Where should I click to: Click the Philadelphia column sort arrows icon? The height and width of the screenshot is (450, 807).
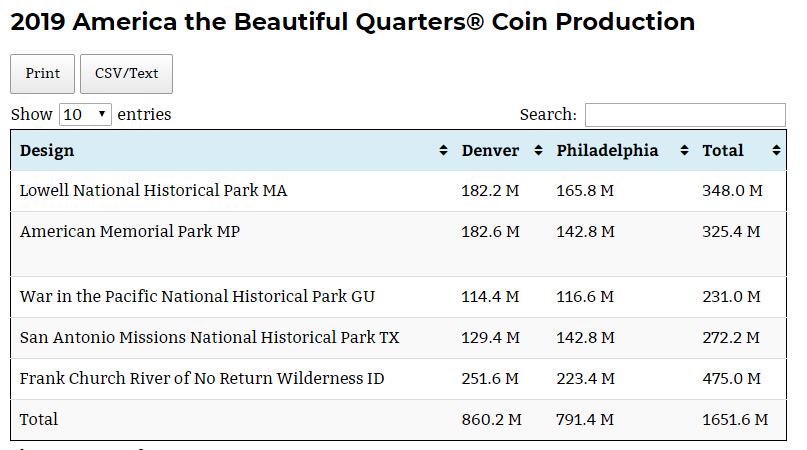click(684, 151)
